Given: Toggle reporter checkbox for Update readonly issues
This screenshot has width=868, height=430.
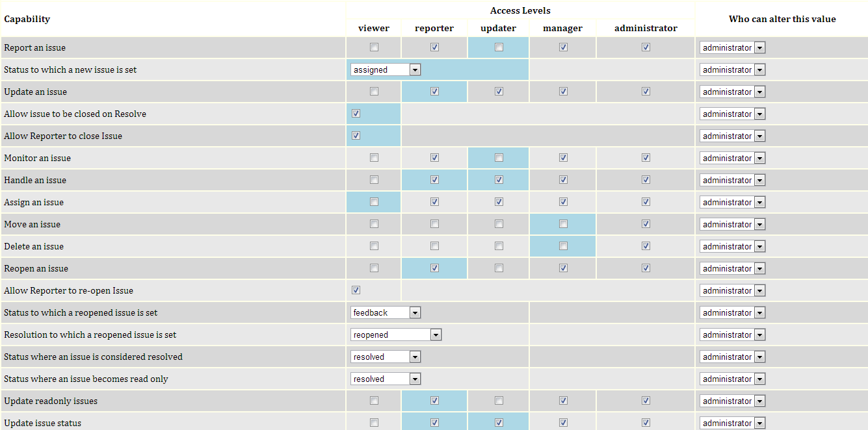Looking at the screenshot, I should pos(434,401).
